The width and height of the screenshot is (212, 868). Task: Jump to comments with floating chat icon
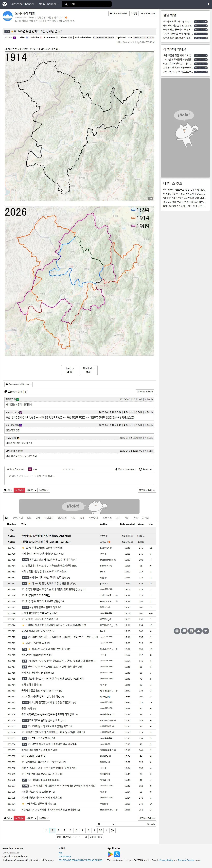point(184,631)
